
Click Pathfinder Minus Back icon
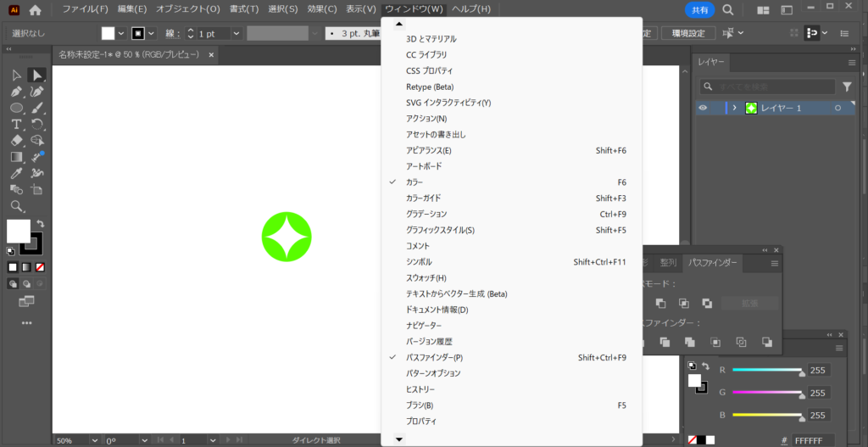coord(766,342)
